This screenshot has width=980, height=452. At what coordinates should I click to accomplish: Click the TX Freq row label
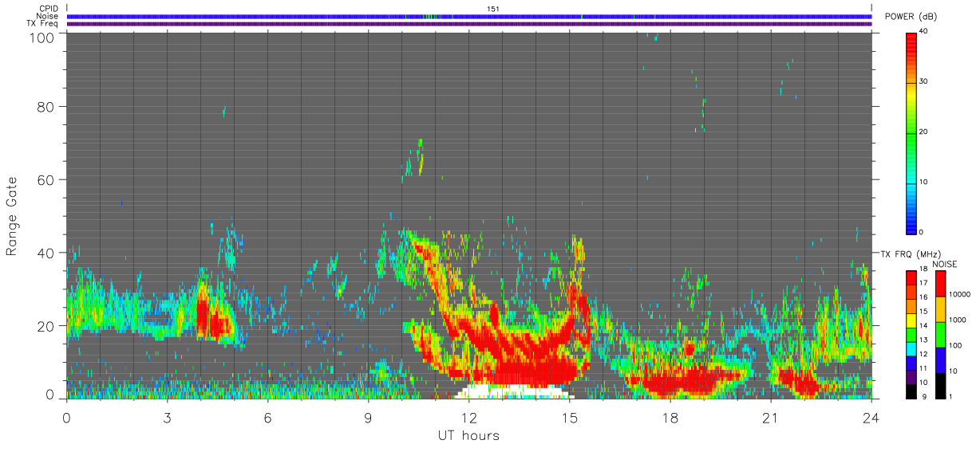coord(43,23)
